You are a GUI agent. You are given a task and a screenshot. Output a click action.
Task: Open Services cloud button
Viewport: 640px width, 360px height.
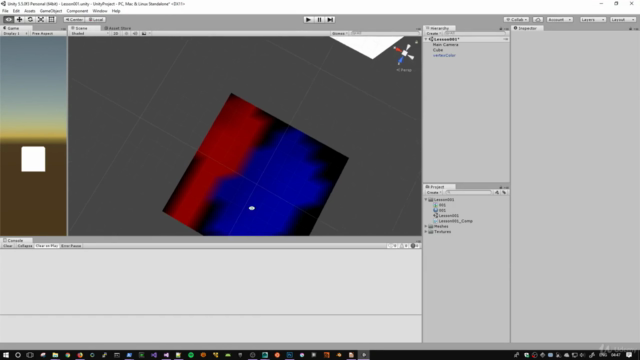click(538, 20)
